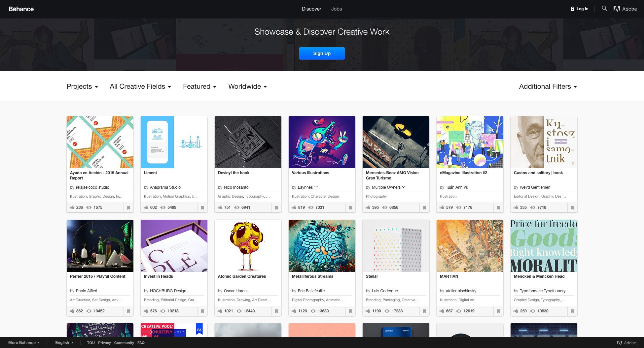Open the Additional Filters dropdown
The height and width of the screenshot is (348, 644).
pyautogui.click(x=548, y=86)
